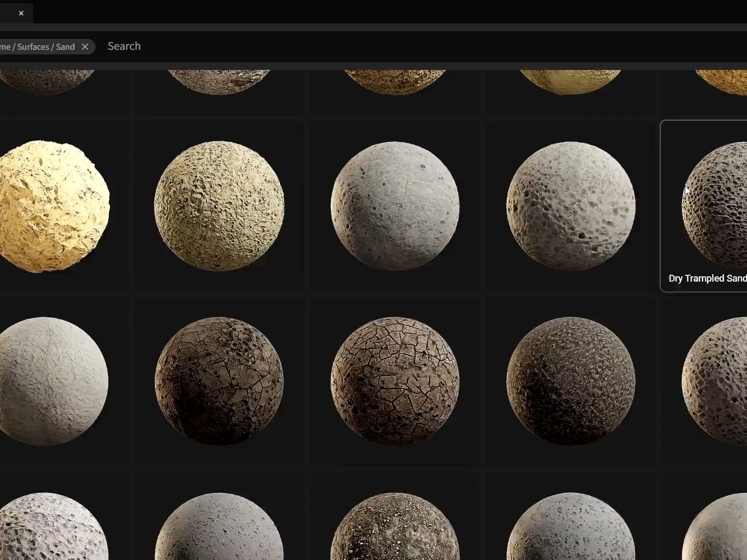
Task: Select the smooth light grey sand sphere
Action: click(x=395, y=206)
